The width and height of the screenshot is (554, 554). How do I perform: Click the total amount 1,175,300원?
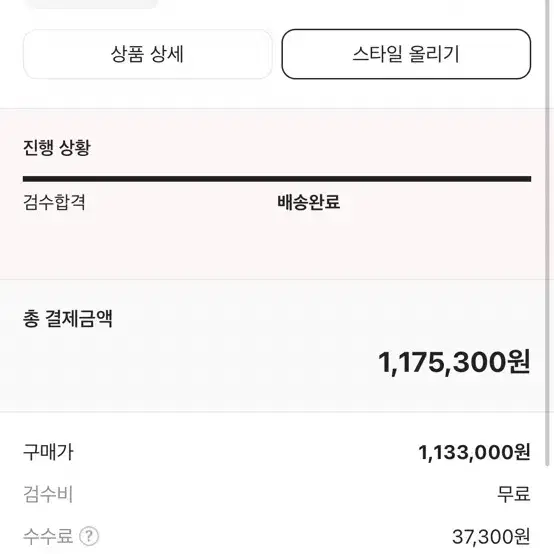pyautogui.click(x=454, y=362)
